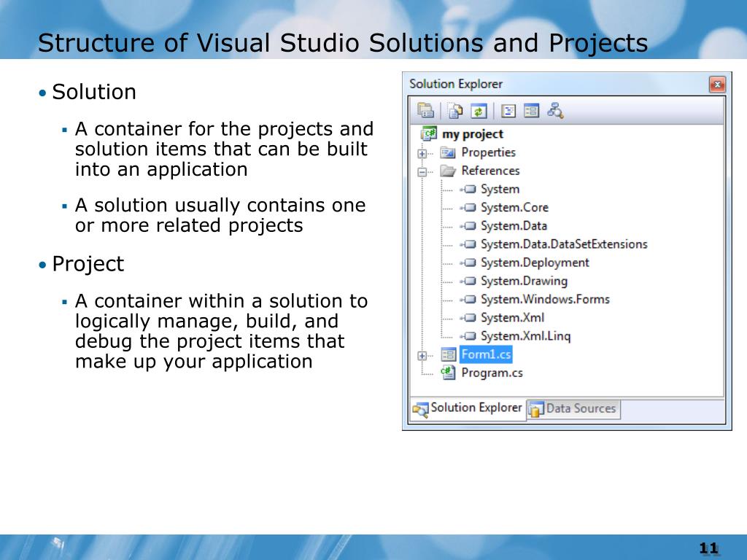
Task: Click the C# file icon beside Program.cs
Action: 448,373
